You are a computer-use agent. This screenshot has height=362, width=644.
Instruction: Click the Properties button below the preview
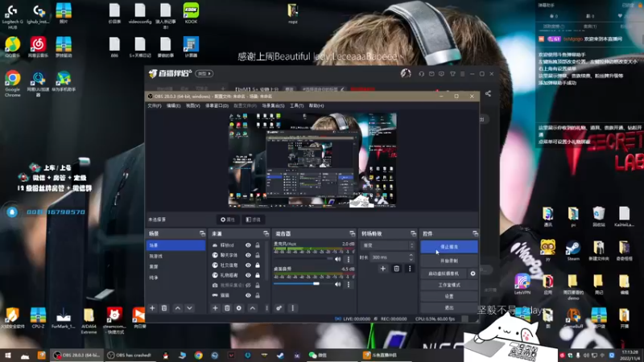pyautogui.click(x=228, y=220)
